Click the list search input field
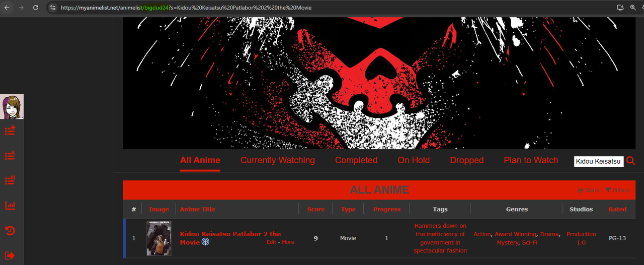 (599, 161)
